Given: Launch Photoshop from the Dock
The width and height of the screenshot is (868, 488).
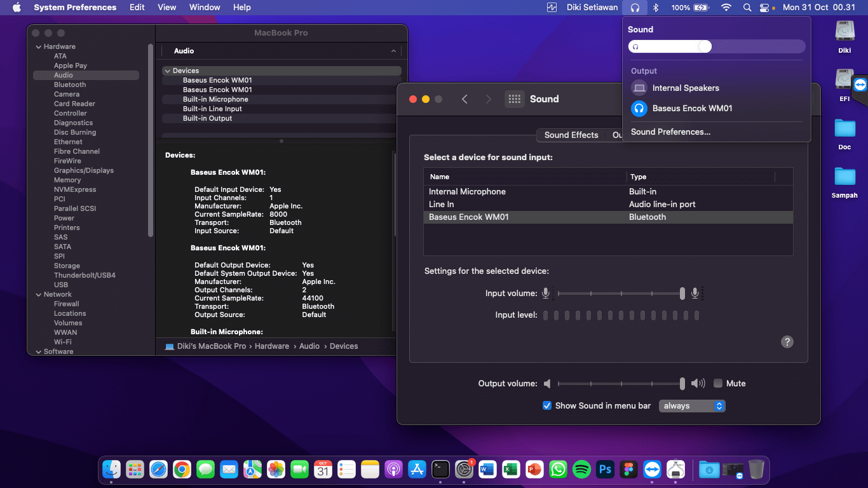Looking at the screenshot, I should (605, 470).
